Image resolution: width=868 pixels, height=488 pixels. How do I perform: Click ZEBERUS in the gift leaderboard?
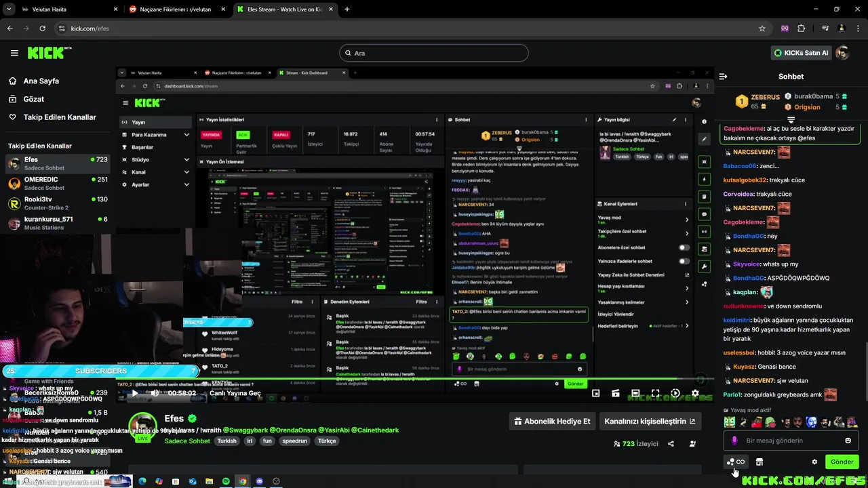(x=765, y=98)
